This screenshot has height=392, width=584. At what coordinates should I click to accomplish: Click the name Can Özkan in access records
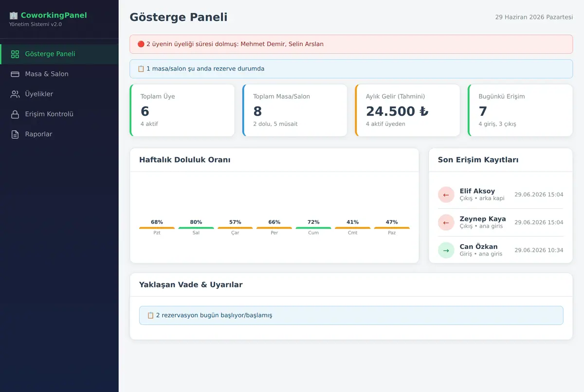coord(478,247)
